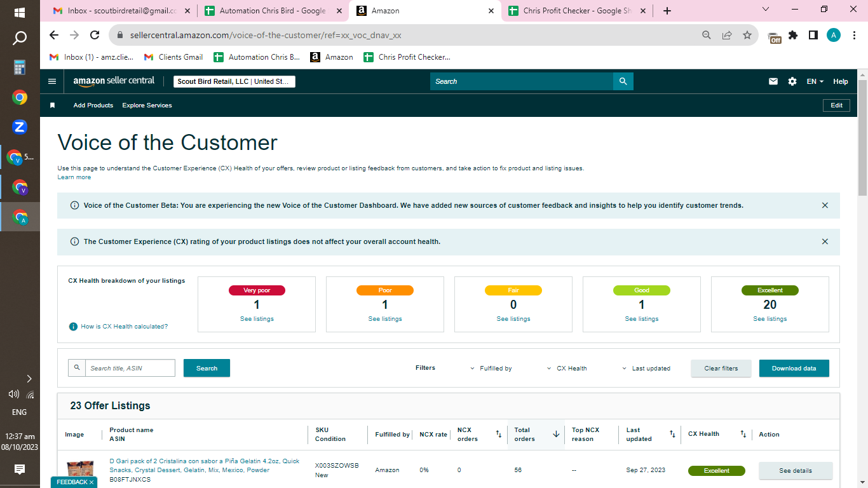The image size is (868, 488).
Task: Click the D Gari product thumbnail image
Action: [80, 471]
